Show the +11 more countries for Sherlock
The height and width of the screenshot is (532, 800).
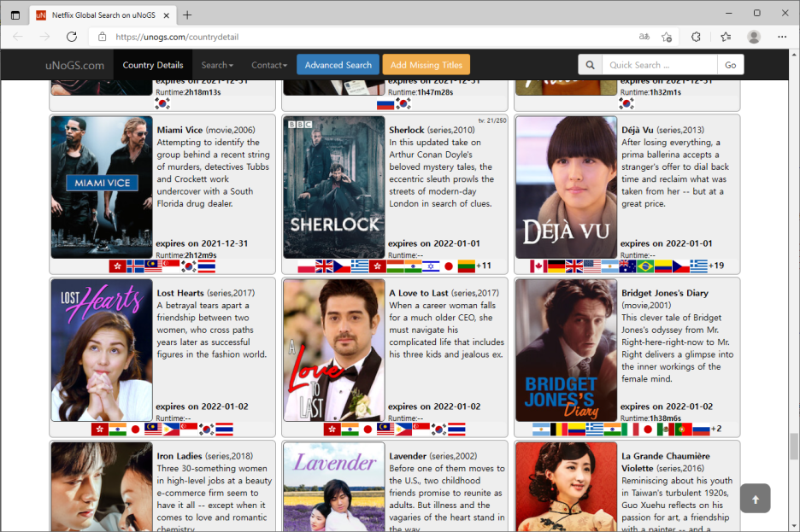point(483,266)
